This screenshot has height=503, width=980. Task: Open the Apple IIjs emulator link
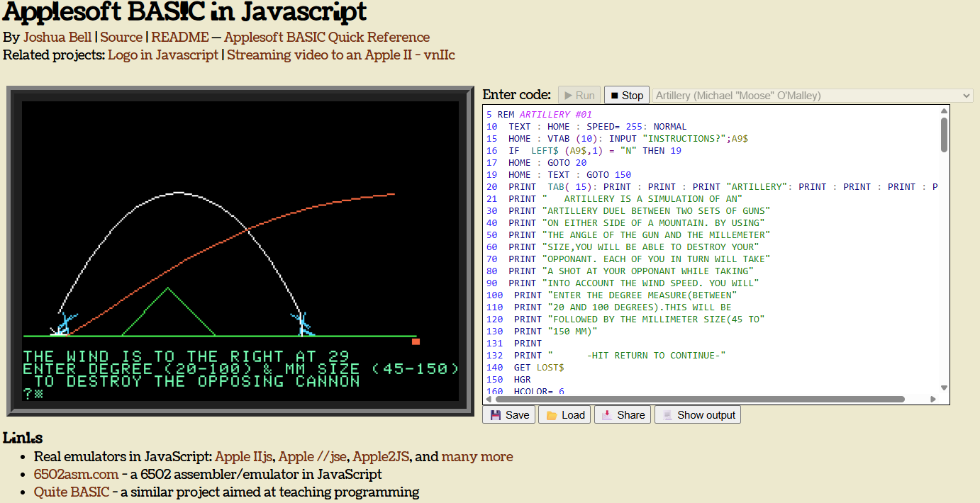pyautogui.click(x=245, y=456)
